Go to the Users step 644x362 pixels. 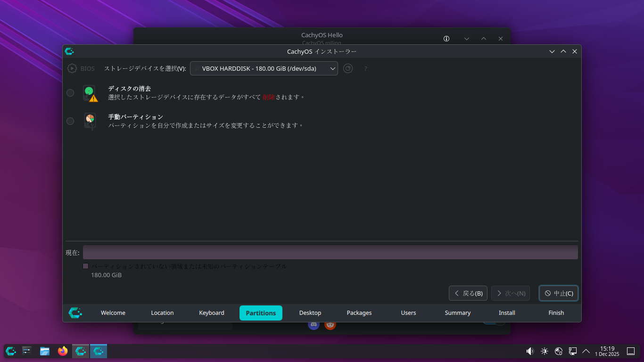click(408, 313)
